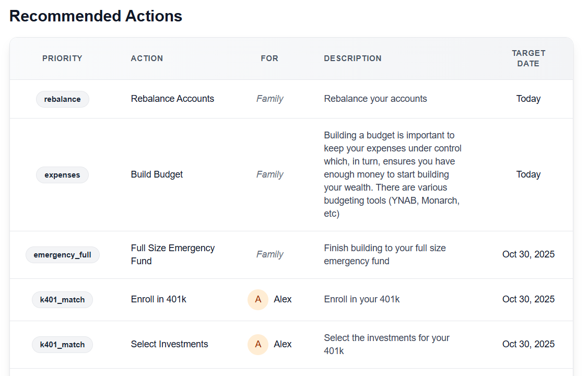Click the For column header
588x376 pixels.
(269, 58)
